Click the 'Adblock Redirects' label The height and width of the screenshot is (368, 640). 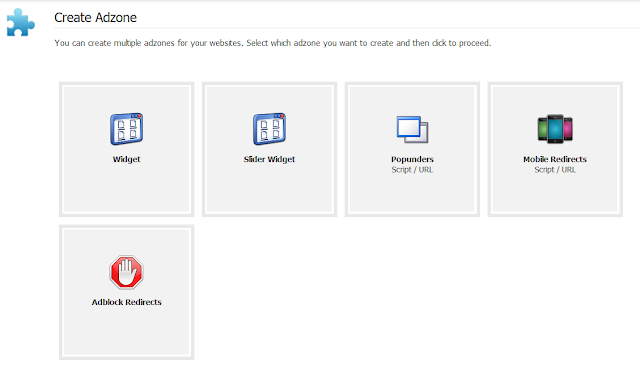[x=127, y=302]
